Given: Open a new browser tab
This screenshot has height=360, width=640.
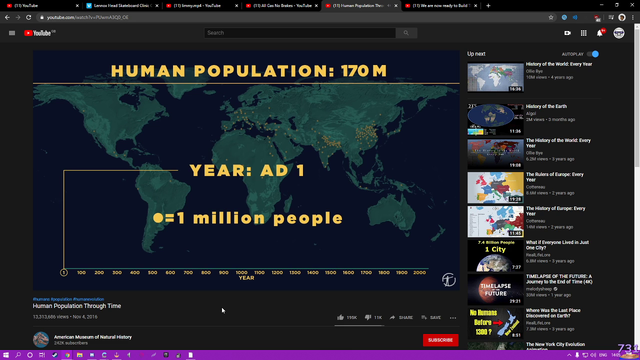Looking at the screenshot, I should [x=488, y=6].
